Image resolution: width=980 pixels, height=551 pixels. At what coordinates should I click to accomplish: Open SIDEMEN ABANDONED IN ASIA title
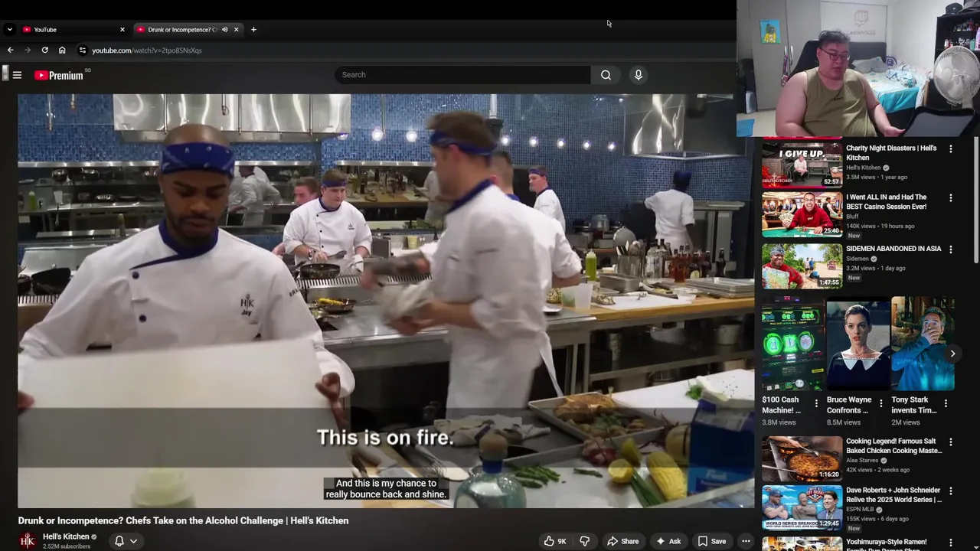tap(893, 249)
